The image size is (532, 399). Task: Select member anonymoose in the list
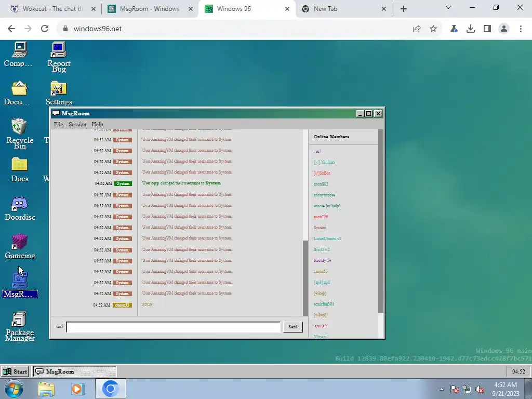(324, 195)
